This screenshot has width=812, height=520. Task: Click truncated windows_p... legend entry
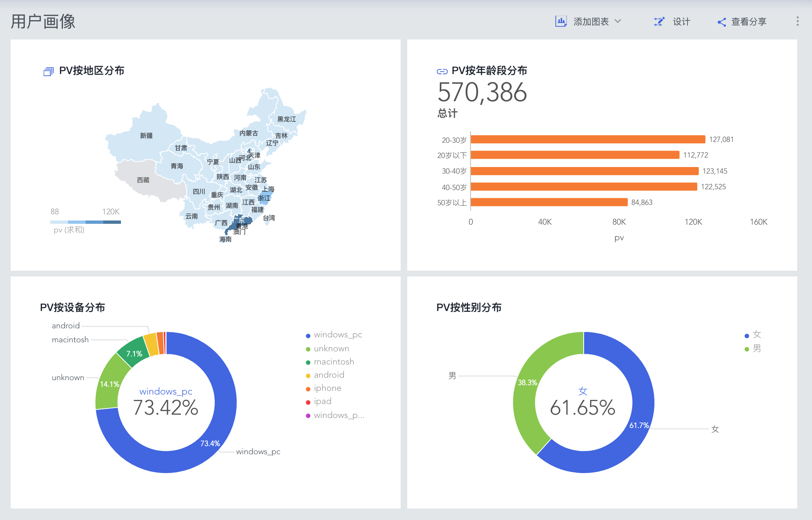point(339,416)
